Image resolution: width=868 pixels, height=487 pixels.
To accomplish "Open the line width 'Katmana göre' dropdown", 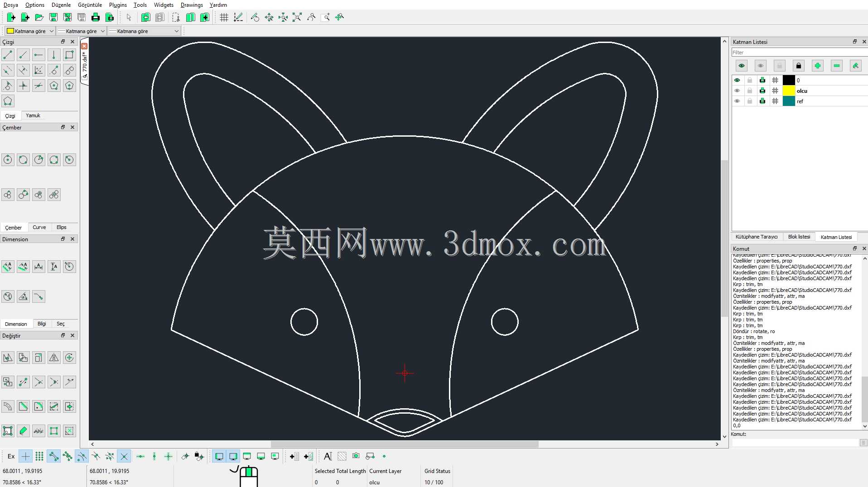I will [81, 31].
